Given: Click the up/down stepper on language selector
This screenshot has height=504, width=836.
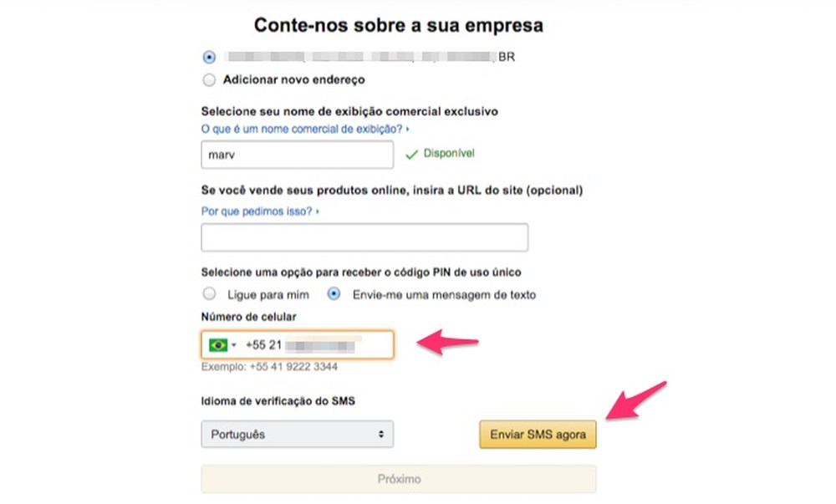Looking at the screenshot, I should click(383, 434).
